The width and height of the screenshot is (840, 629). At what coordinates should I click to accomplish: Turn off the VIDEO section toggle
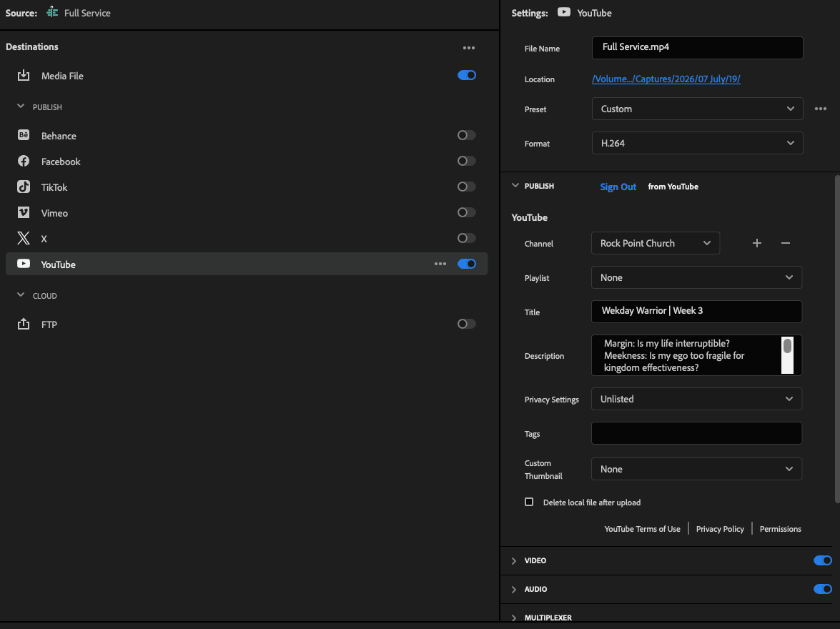[x=822, y=560]
